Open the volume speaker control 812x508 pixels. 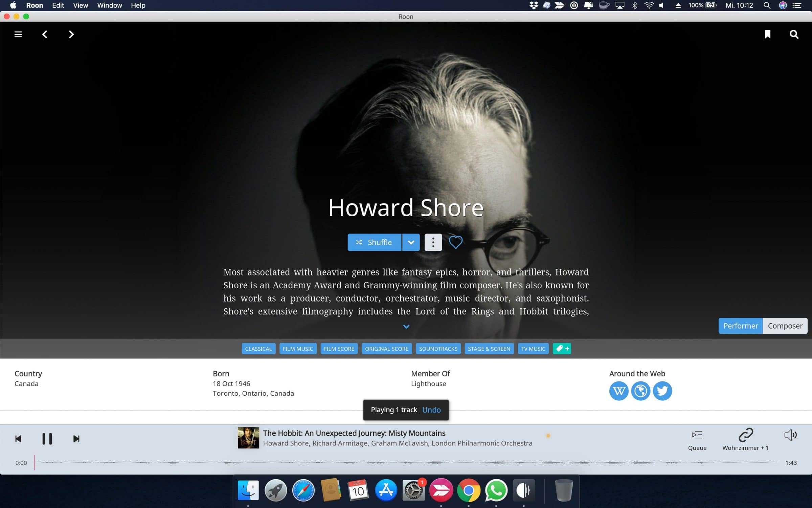(x=790, y=435)
